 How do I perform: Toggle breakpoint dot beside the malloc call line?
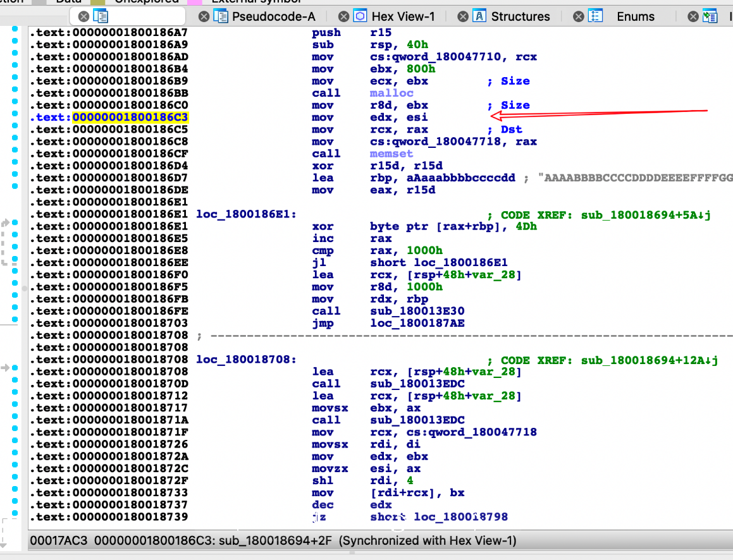click(x=16, y=93)
